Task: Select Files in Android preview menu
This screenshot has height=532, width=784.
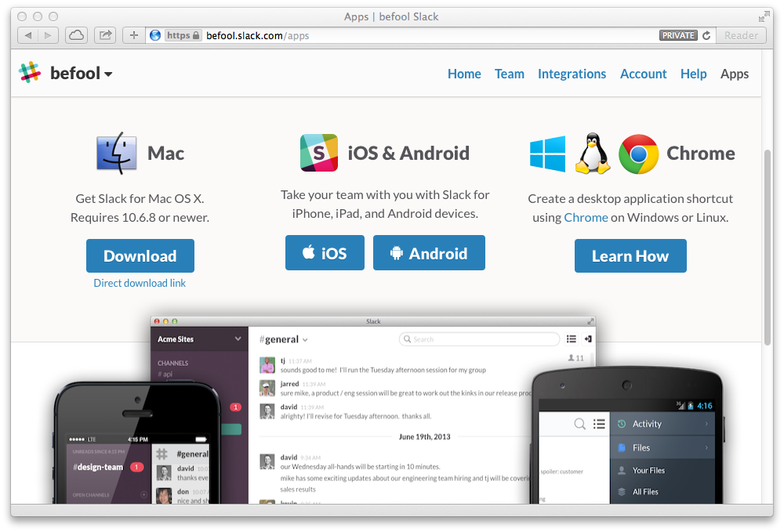Action: click(662, 447)
